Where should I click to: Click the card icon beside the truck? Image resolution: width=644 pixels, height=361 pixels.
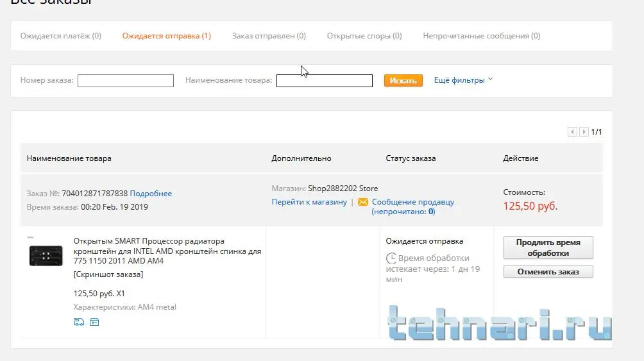pyautogui.click(x=94, y=322)
